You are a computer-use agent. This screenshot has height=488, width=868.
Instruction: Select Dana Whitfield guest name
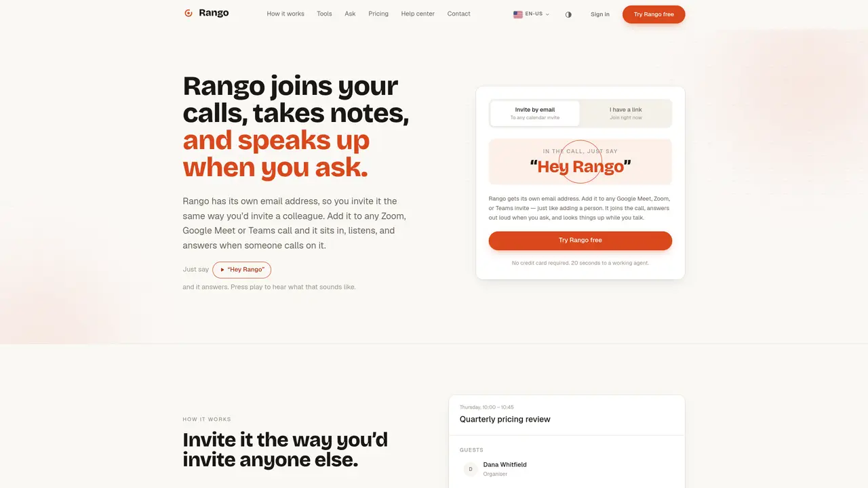[505, 465]
